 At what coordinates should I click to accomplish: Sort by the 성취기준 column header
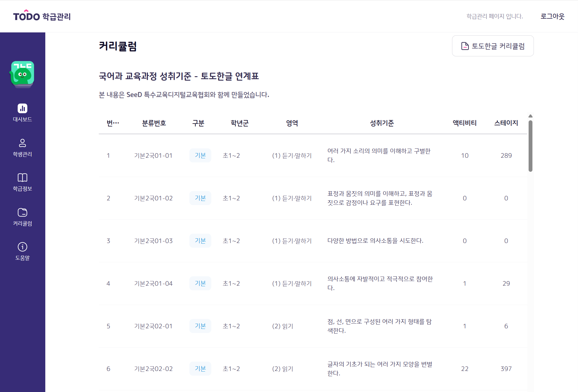click(382, 123)
